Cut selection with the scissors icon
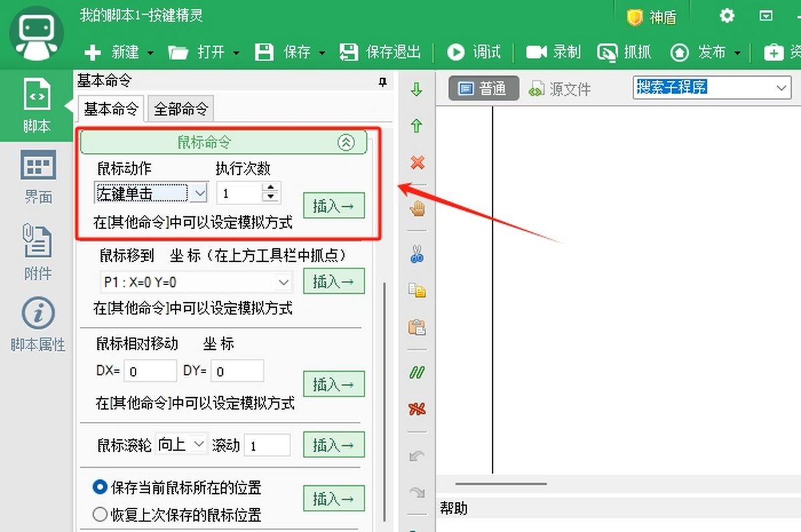The height and width of the screenshot is (532, 801). tap(417, 254)
